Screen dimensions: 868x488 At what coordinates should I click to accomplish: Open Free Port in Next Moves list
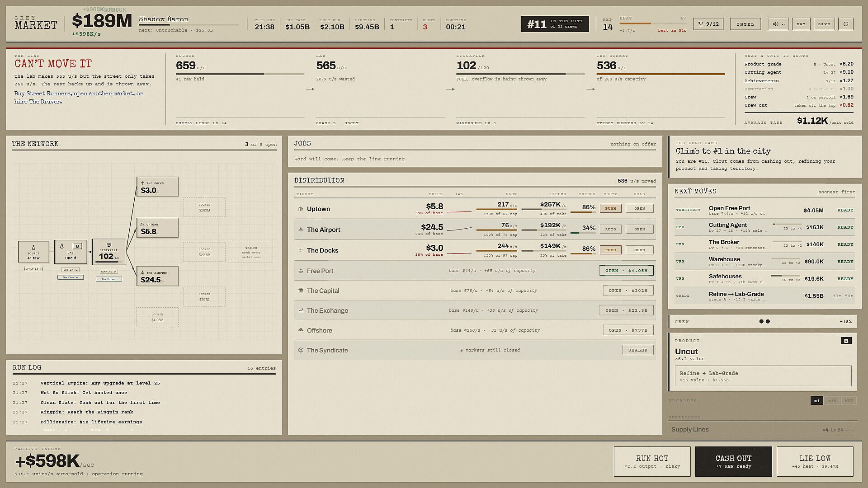764,210
